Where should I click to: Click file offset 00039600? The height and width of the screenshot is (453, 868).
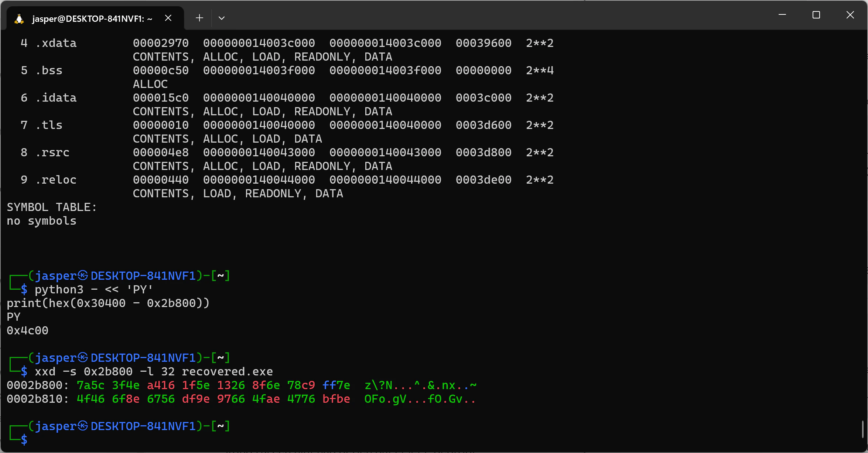point(483,43)
